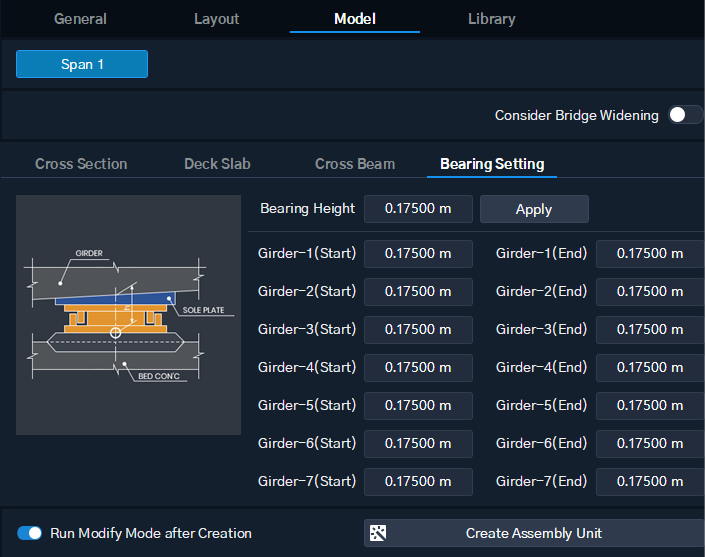Image resolution: width=705 pixels, height=557 pixels.
Task: Disable Run Modify Mode after Creation
Action: click(x=30, y=533)
